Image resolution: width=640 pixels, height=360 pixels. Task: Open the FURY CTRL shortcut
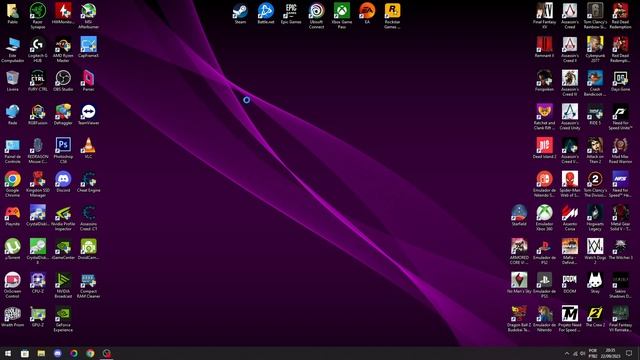[38, 81]
